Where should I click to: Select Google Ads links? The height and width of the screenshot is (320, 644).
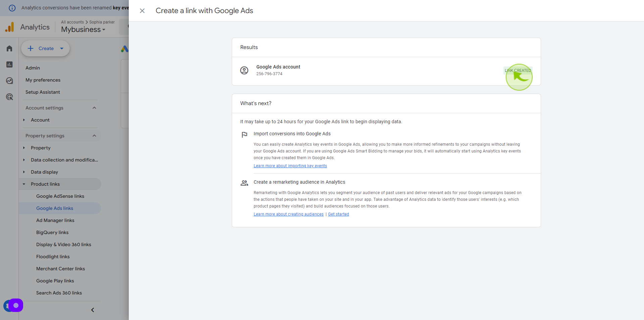(55, 208)
